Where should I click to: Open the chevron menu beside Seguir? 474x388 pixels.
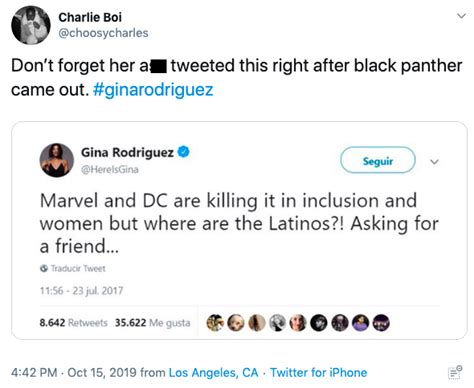click(434, 162)
